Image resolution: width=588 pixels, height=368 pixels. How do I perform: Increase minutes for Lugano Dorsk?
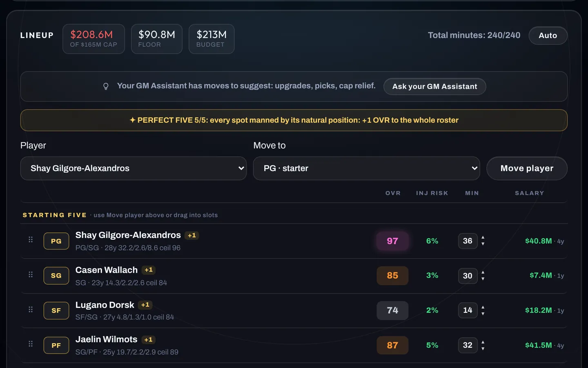pos(483,307)
